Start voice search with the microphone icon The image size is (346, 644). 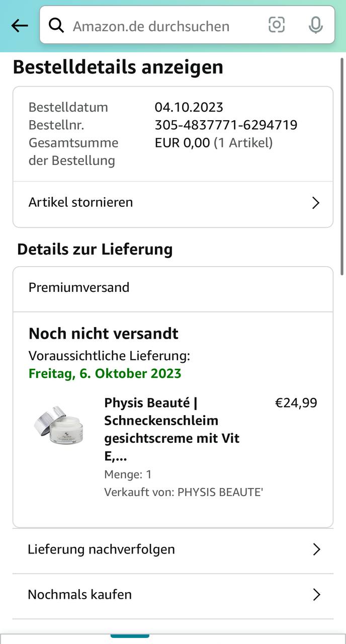pos(315,25)
